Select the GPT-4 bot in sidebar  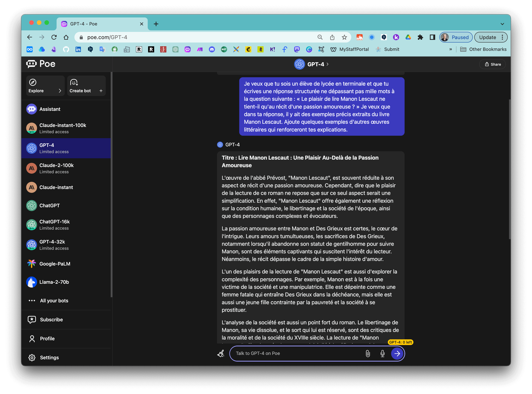pyautogui.click(x=66, y=148)
